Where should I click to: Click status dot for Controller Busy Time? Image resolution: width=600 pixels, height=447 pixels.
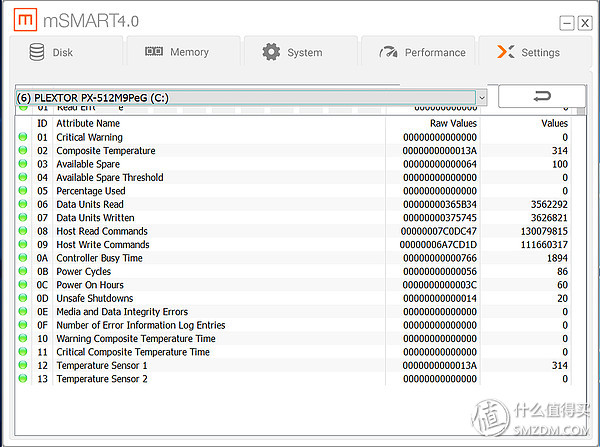click(23, 258)
